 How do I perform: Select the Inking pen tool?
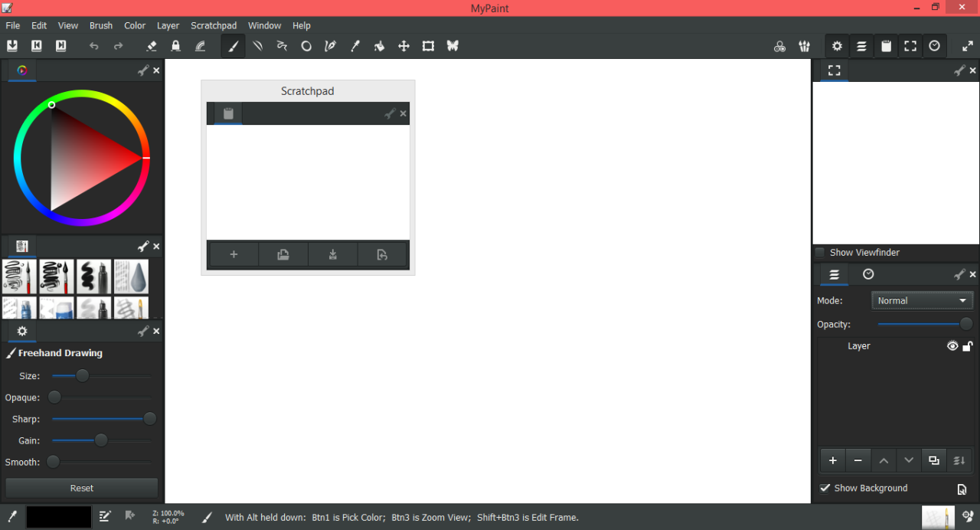pyautogui.click(x=331, y=46)
